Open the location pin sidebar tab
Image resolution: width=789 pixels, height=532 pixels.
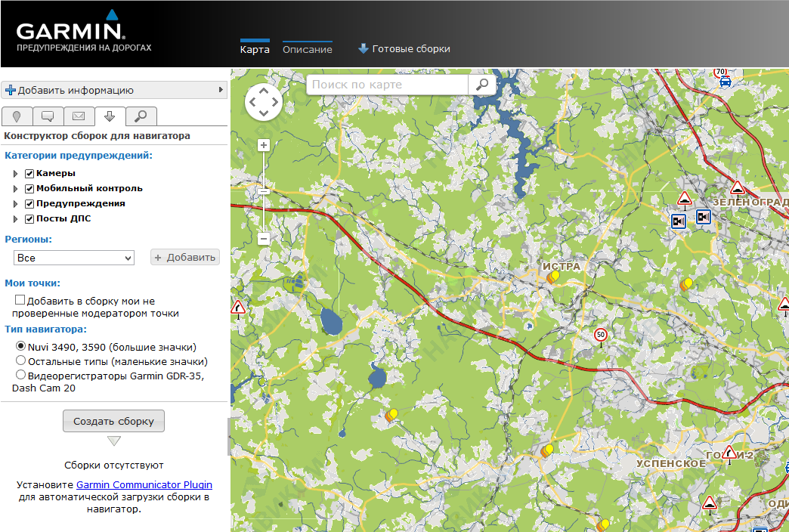[17, 116]
